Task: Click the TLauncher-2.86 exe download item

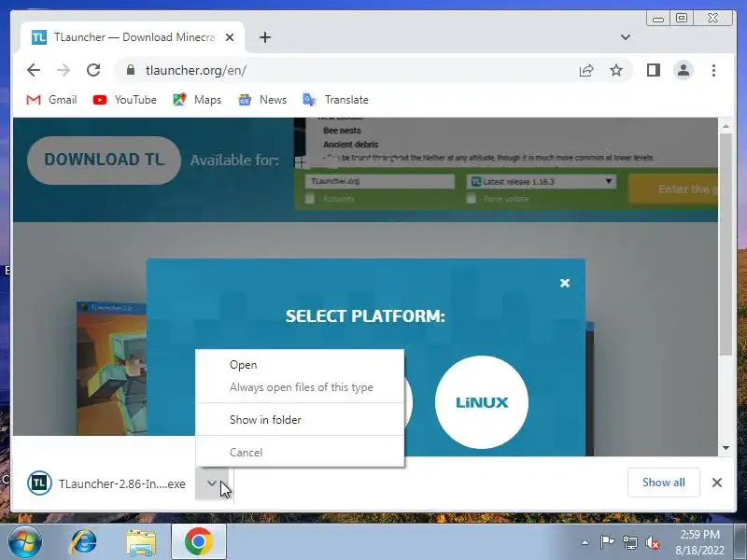Action: (106, 483)
